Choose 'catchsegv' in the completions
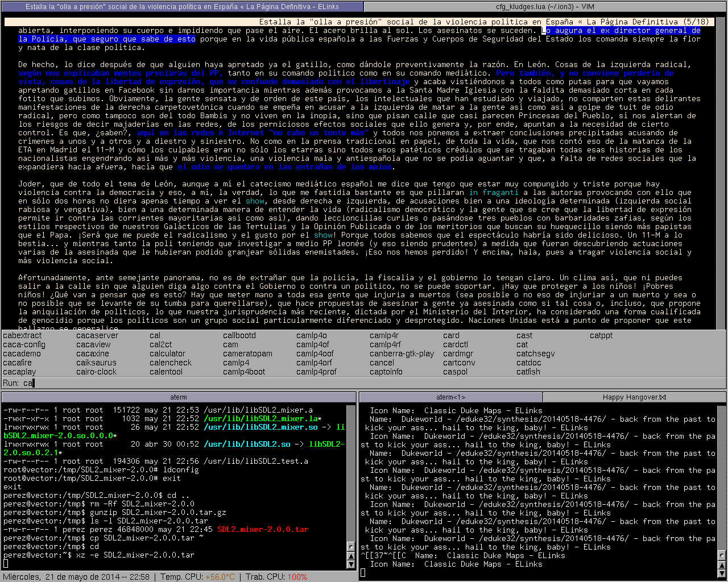 click(535, 354)
